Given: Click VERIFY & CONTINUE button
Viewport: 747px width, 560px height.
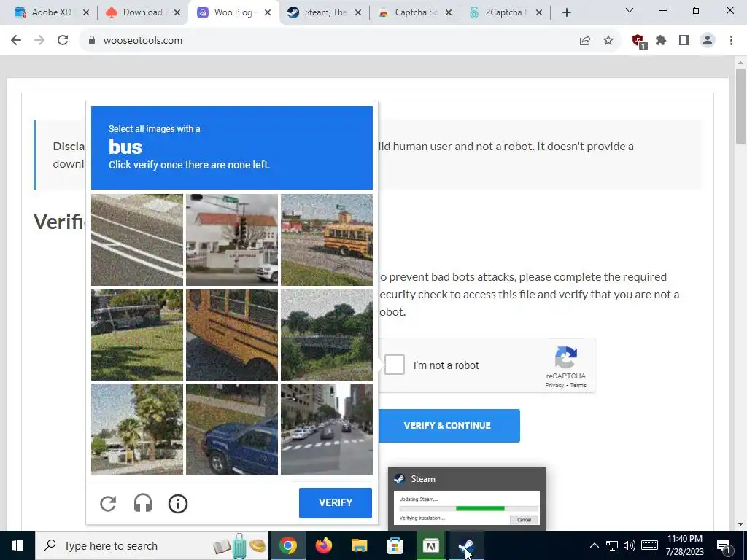Looking at the screenshot, I should (x=447, y=426).
